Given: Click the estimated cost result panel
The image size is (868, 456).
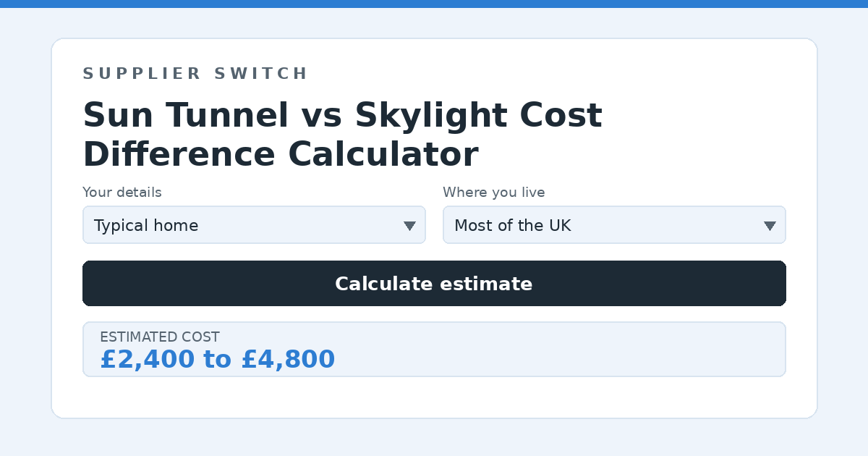Looking at the screenshot, I should 434,349.
